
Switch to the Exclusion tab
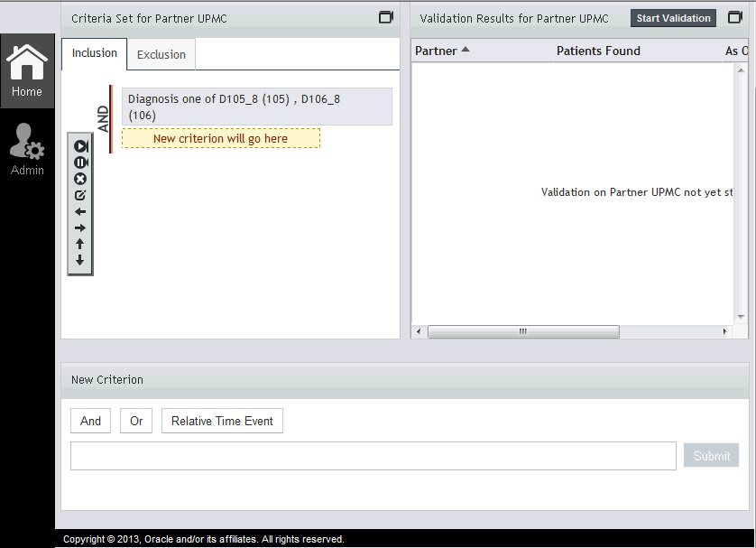pos(161,54)
